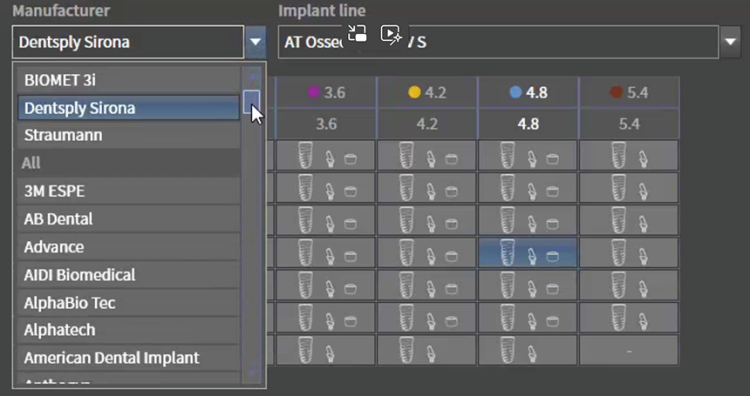Choose AlphaBio Tec from the list
Image resolution: width=750 pixels, height=396 pixels.
coord(129,303)
